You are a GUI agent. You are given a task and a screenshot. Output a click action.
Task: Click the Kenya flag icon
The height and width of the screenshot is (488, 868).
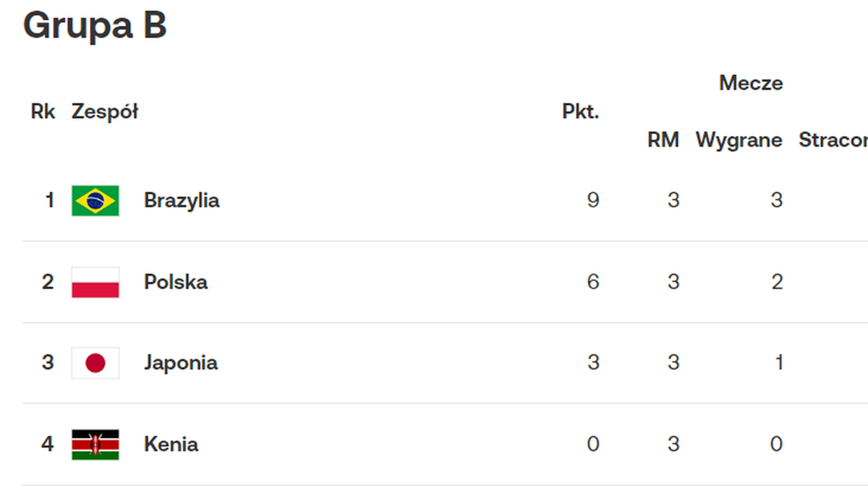point(95,444)
